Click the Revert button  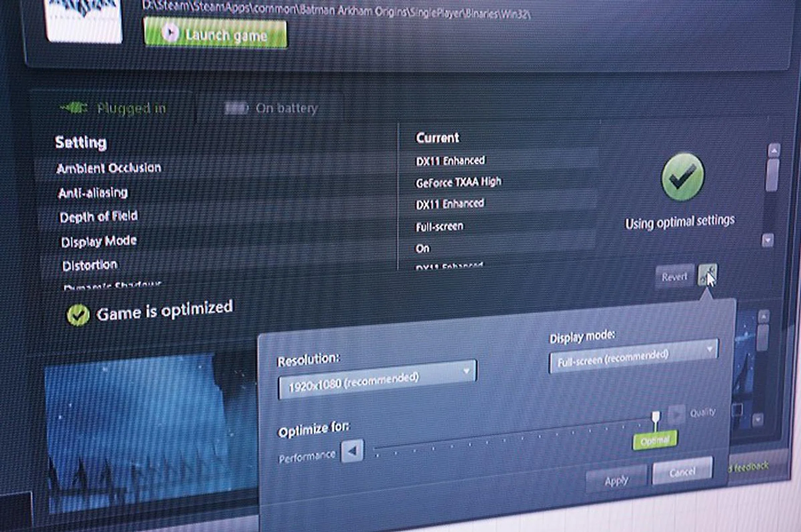[x=674, y=276]
